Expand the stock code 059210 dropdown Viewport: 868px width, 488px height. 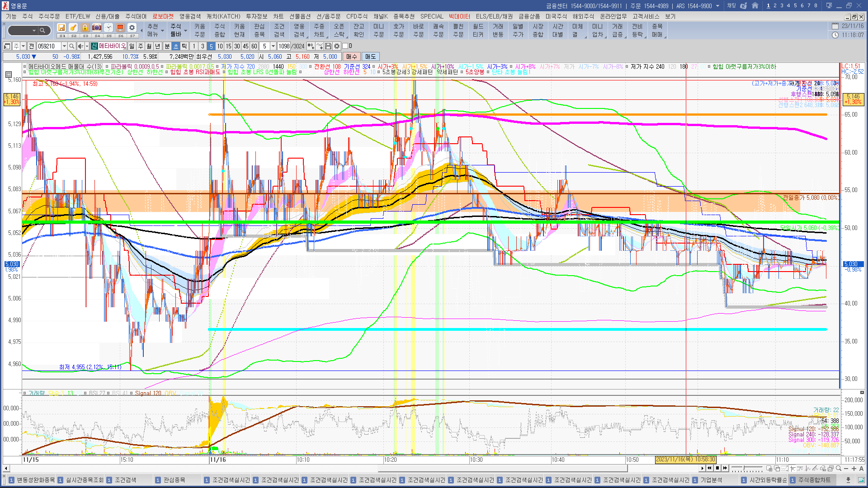pyautogui.click(x=64, y=46)
